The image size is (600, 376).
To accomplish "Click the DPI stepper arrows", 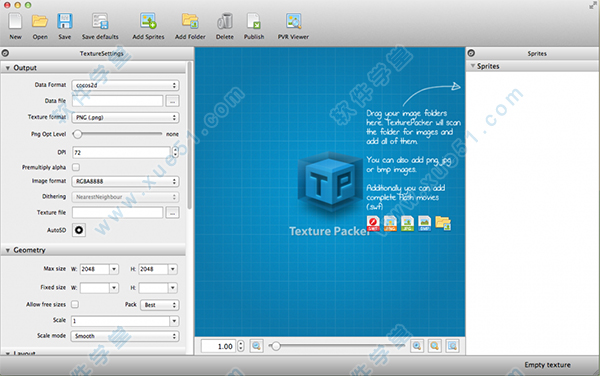I will pos(175,152).
